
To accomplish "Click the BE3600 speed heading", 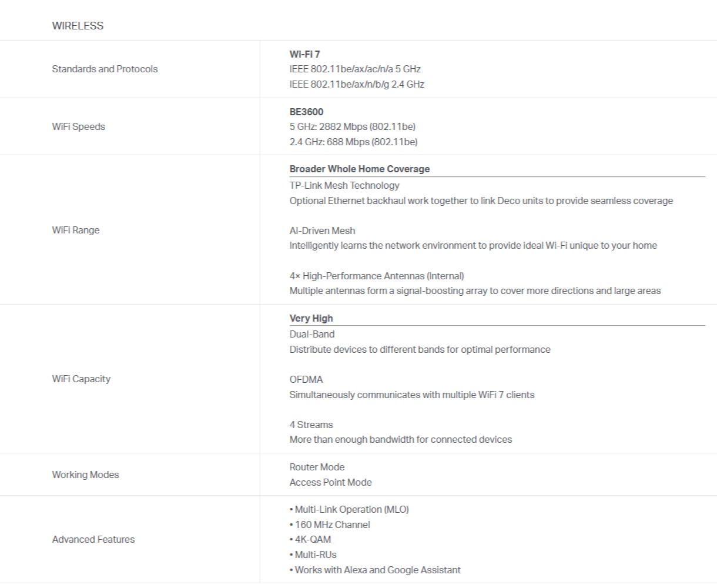I will click(306, 112).
